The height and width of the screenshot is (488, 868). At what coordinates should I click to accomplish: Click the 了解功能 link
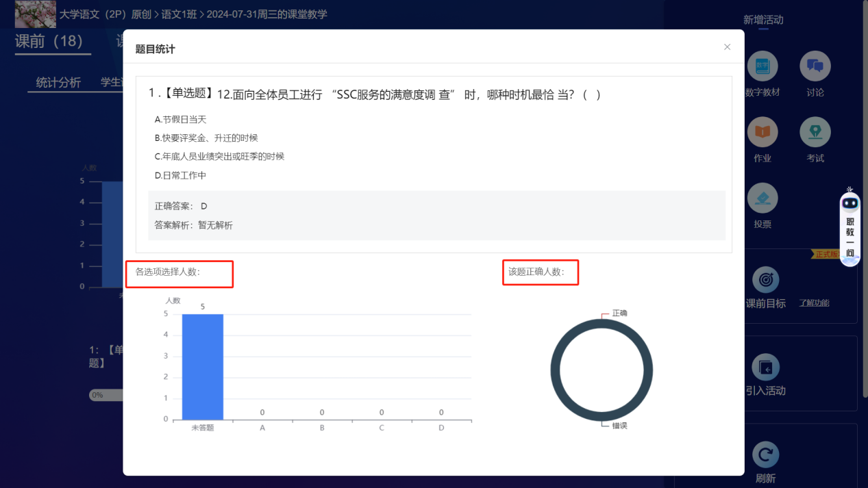tap(814, 303)
